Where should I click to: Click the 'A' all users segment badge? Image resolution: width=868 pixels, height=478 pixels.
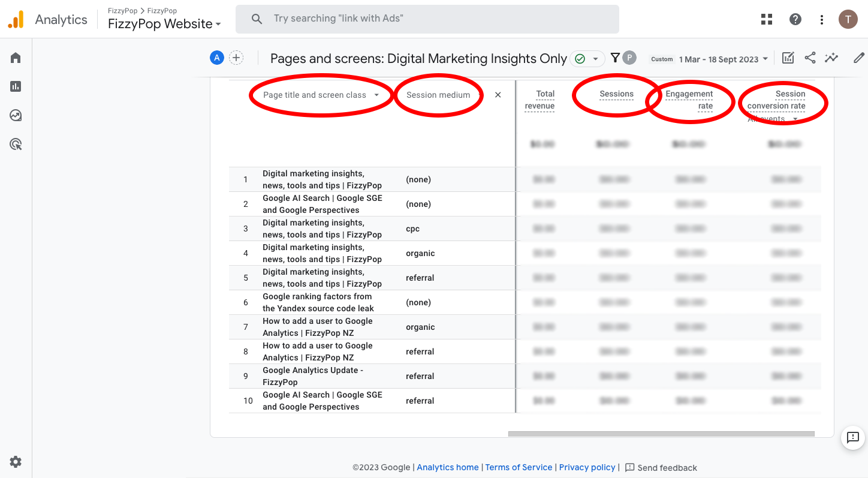pos(216,58)
